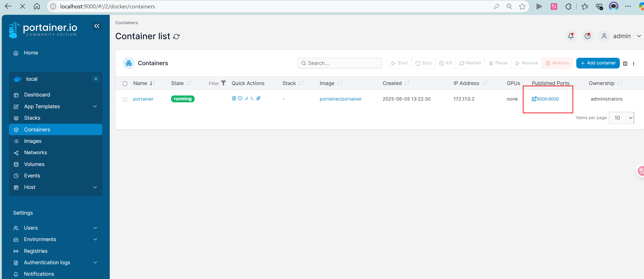The height and width of the screenshot is (279, 644).
Task: Expand the Host submenu chevron
Action: pos(95,187)
